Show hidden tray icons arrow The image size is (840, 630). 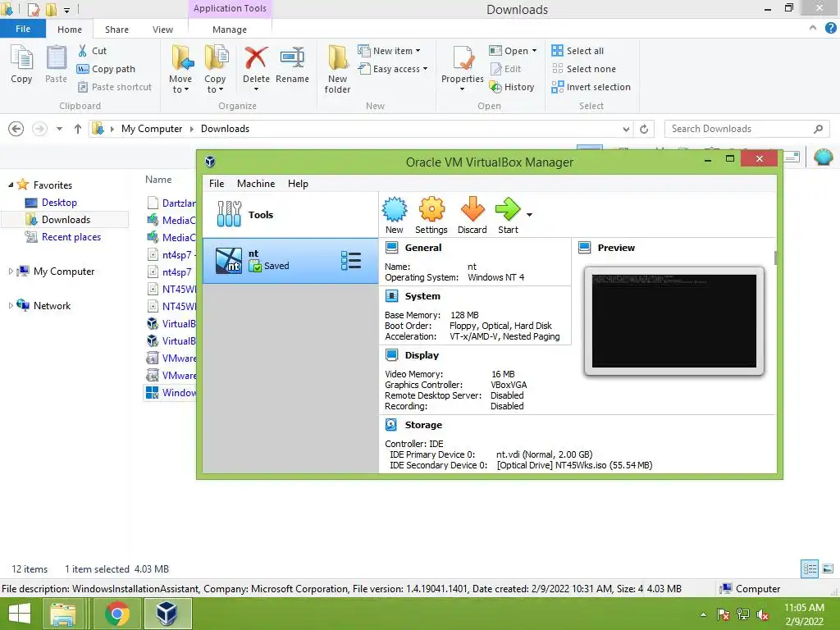703,614
